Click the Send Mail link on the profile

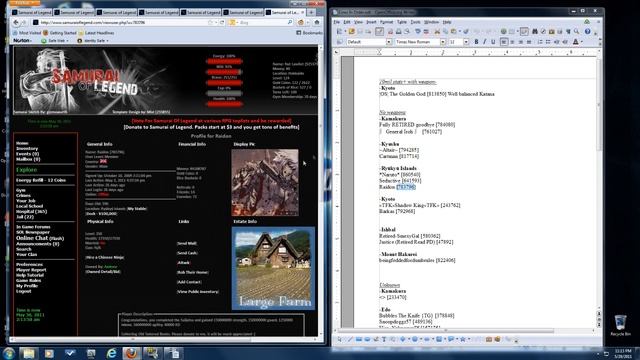tap(187, 243)
